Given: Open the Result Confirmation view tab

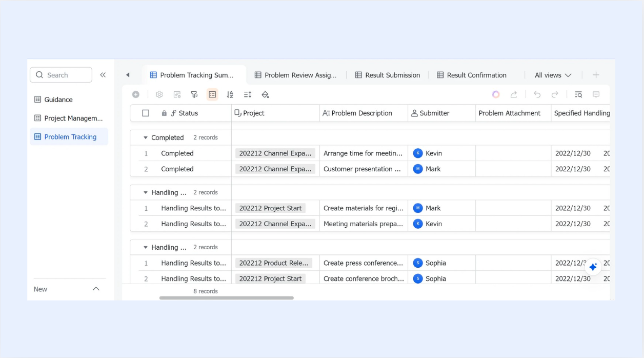Looking at the screenshot, I should click(x=472, y=75).
